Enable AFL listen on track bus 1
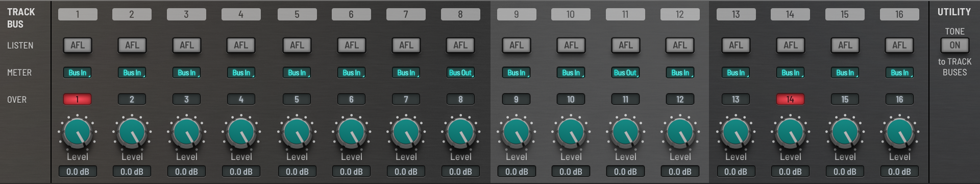Screen dimensions: 980x184 [78, 45]
